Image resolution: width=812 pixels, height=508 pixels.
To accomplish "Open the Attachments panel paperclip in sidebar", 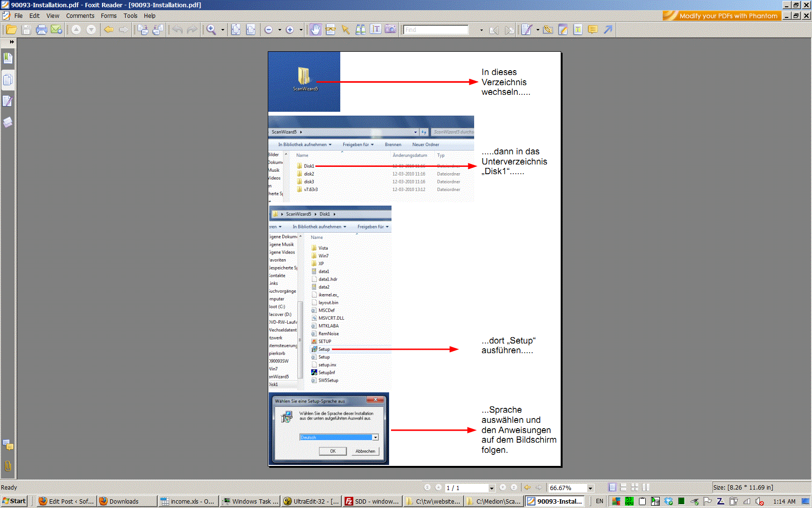I will click(8, 466).
